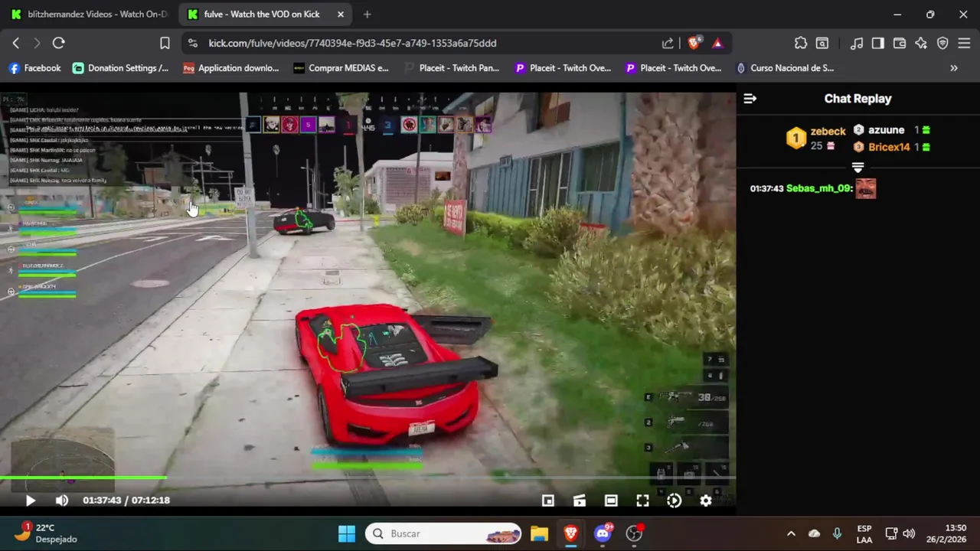Click the 01:37:43 chat timestamp

(x=766, y=188)
